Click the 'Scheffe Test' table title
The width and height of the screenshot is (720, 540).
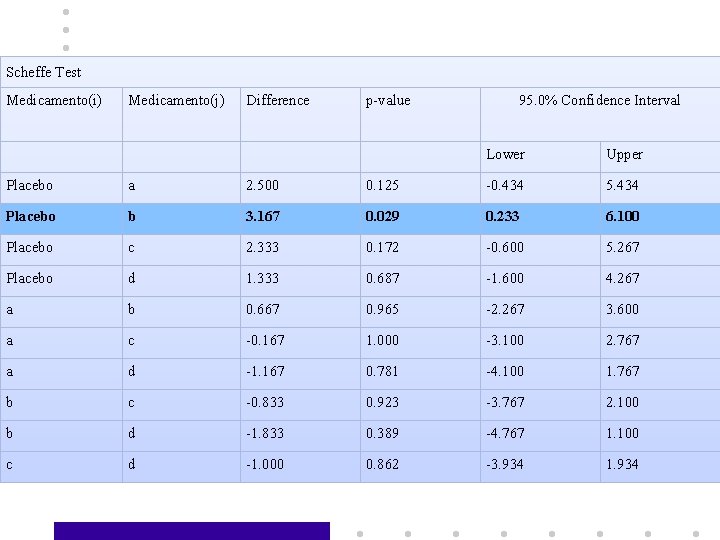(x=44, y=72)
